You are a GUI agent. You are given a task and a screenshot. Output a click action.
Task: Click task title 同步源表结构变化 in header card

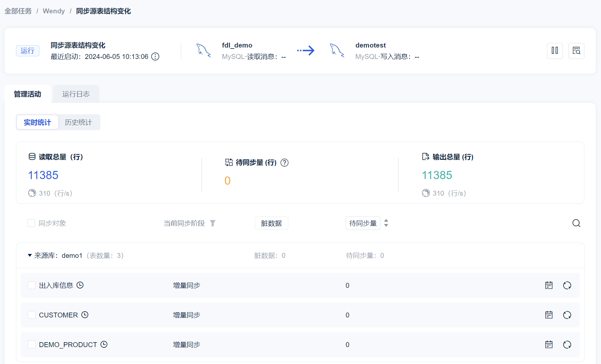(x=78, y=45)
